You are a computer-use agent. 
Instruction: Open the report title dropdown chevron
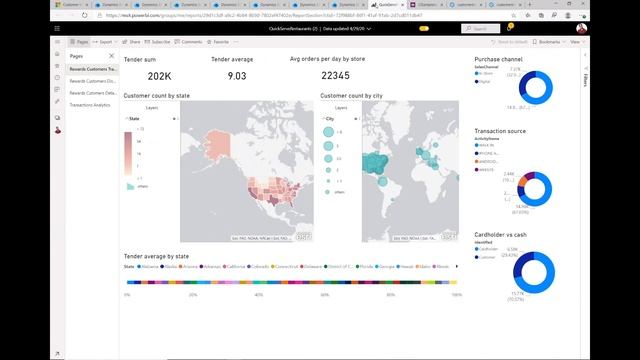coord(369,29)
